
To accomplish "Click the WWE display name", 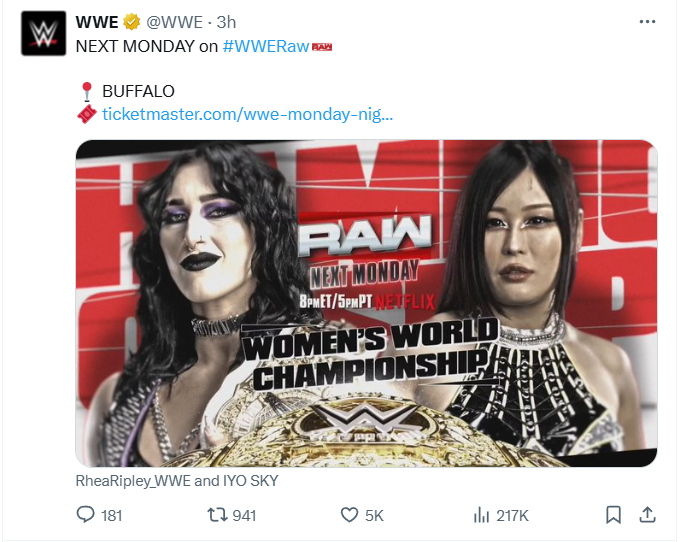I will point(97,22).
